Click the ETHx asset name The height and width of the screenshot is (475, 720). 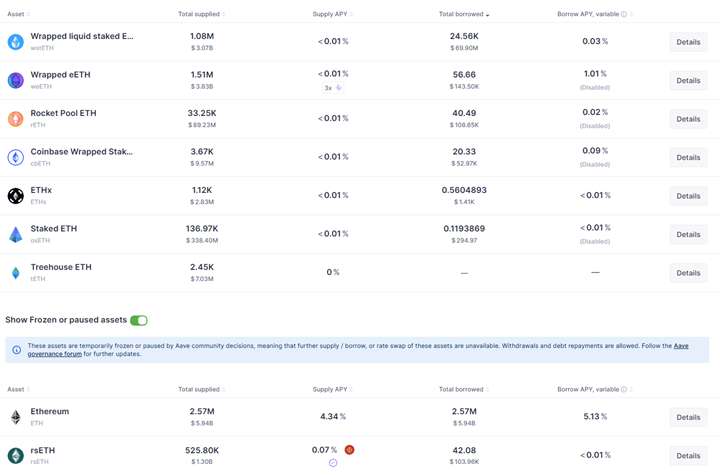41,190
